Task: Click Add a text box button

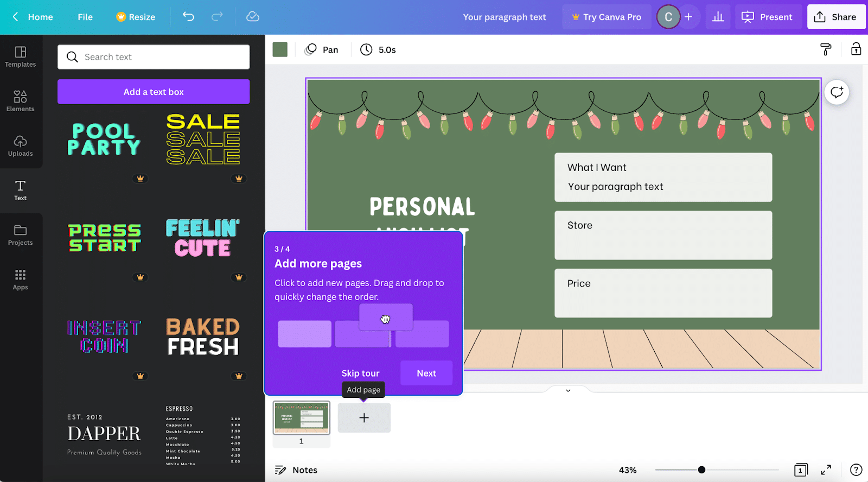Action: point(154,92)
